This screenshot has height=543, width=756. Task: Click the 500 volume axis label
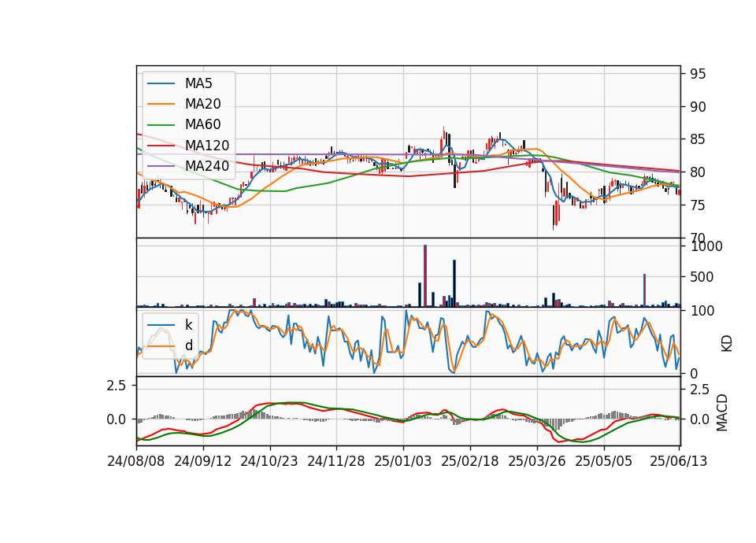tap(702, 277)
